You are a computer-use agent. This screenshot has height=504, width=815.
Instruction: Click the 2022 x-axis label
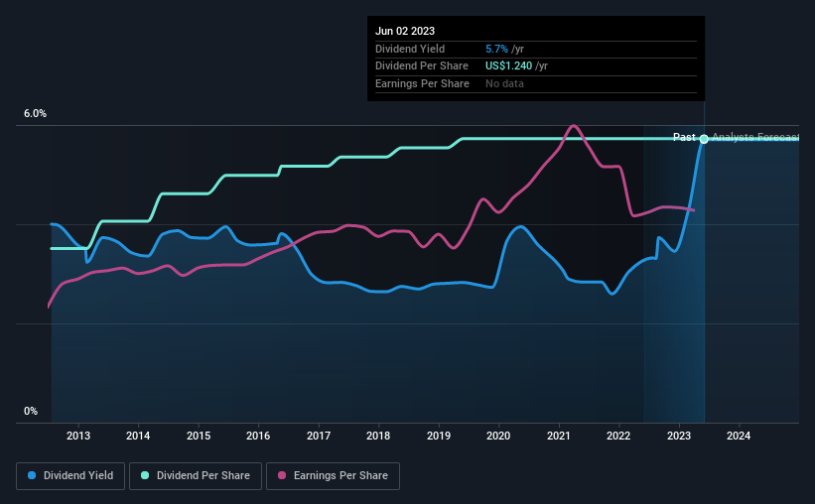click(x=618, y=436)
